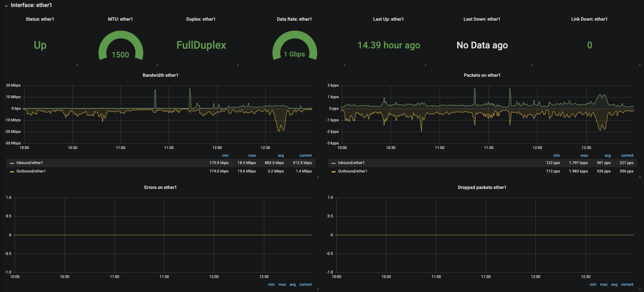Click the Link Down stat value 0

tap(590, 45)
